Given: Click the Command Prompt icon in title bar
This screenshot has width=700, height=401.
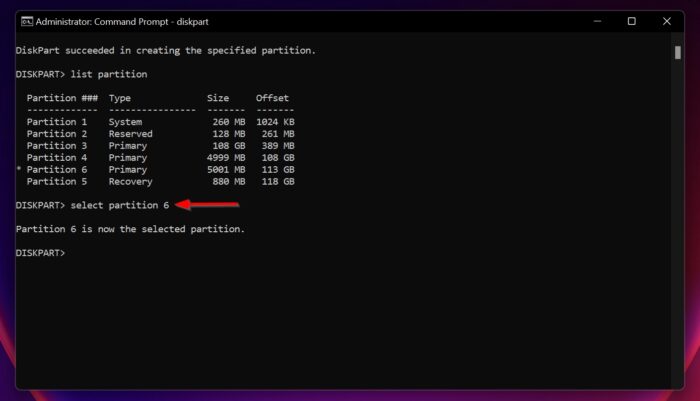Looking at the screenshot, I should tap(27, 21).
